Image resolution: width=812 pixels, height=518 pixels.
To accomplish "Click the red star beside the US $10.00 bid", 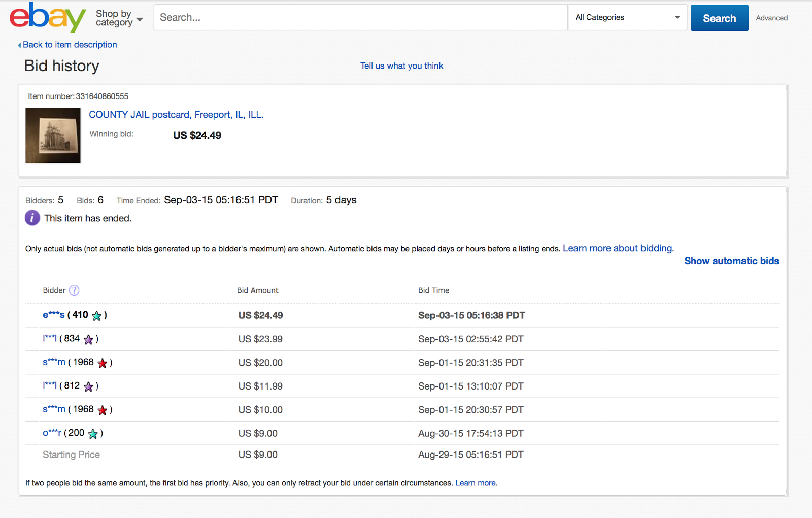I will point(103,410).
